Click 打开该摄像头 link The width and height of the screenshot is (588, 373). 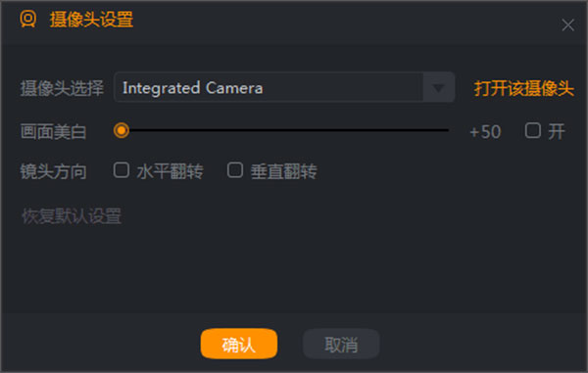(524, 89)
